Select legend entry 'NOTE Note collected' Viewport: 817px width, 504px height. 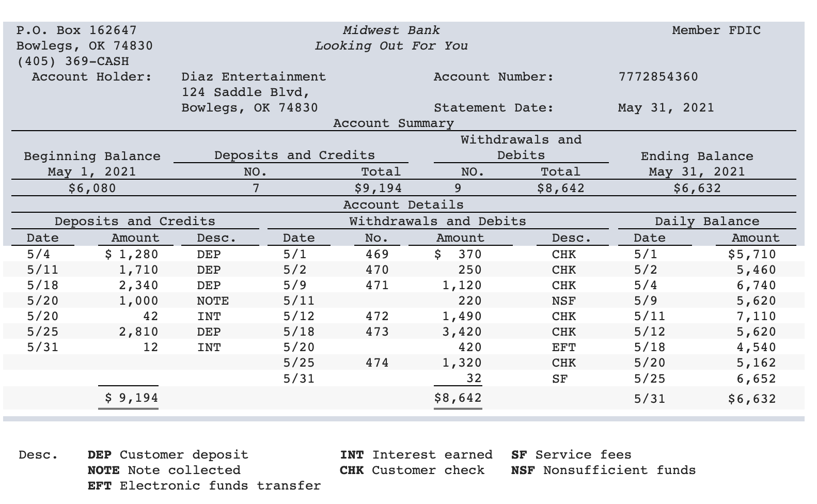pos(164,470)
